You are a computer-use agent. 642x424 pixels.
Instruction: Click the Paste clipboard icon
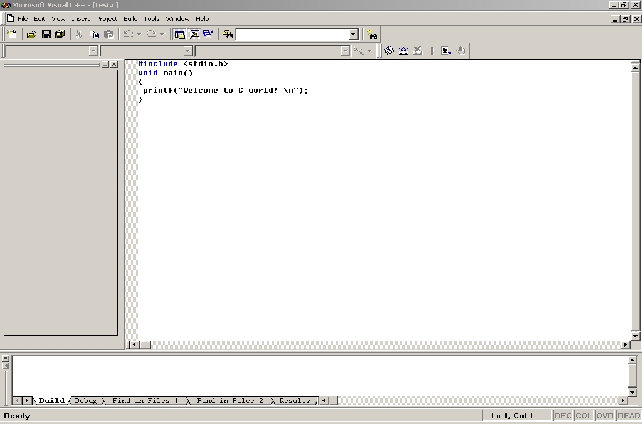109,34
